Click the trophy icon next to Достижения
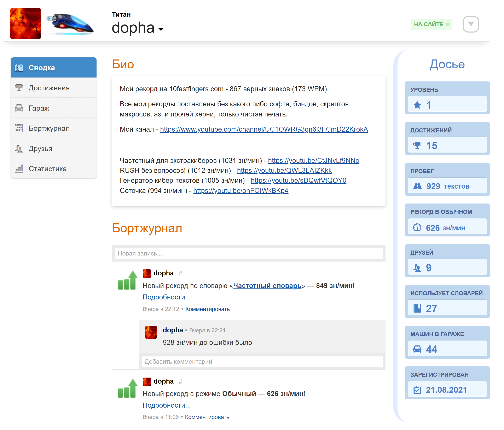The image size is (504, 430). 19,88
